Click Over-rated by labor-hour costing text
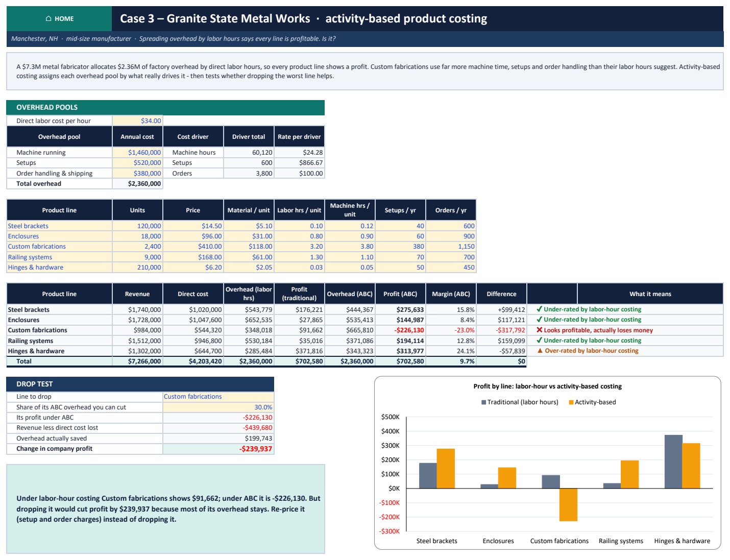The image size is (730, 560). [592, 351]
